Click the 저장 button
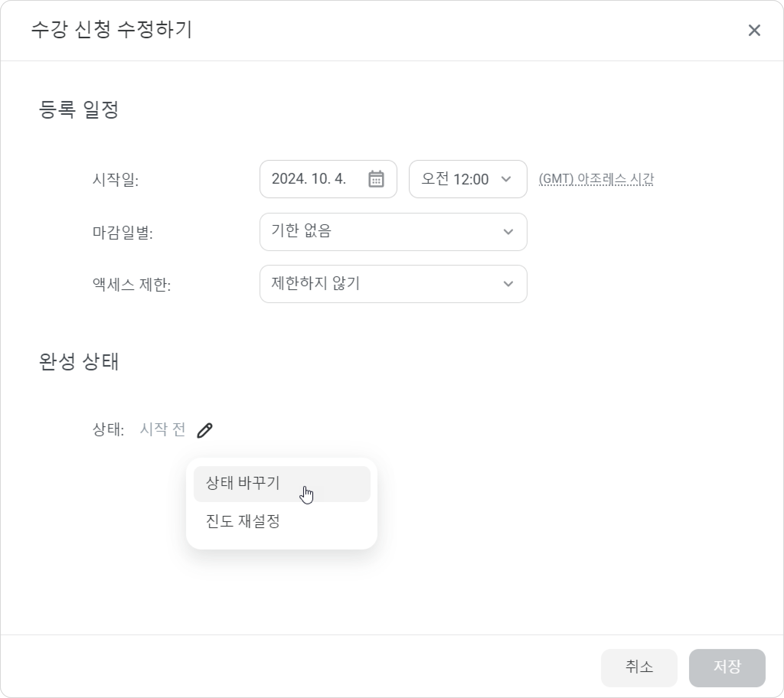The height and width of the screenshot is (698, 784). click(x=727, y=667)
